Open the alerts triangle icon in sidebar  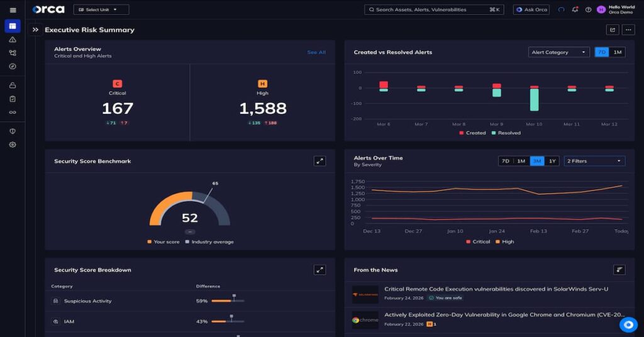point(13,40)
